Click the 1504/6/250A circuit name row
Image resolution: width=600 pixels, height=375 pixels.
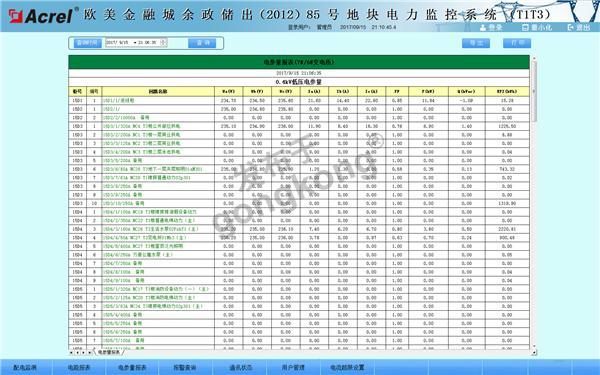(x=138, y=255)
